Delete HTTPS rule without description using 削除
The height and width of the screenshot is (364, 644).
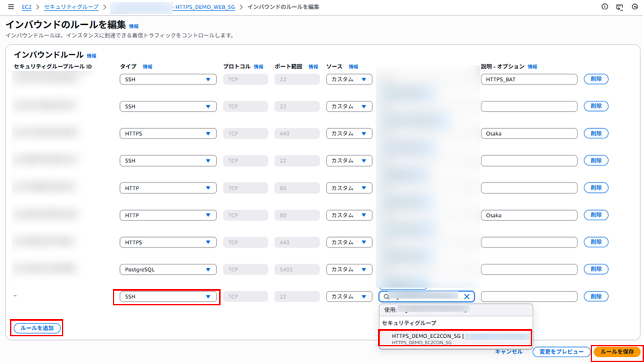[x=596, y=243]
